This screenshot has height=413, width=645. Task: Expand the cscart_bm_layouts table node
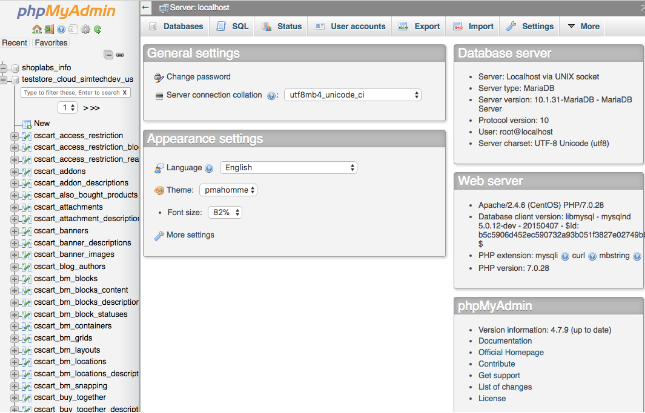click(x=14, y=350)
